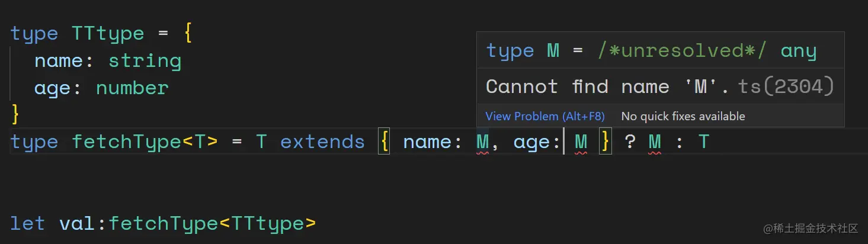The width and height of the screenshot is (868, 244).
Task: Click the opening curly brace after TTtype =
Action: tap(188, 33)
